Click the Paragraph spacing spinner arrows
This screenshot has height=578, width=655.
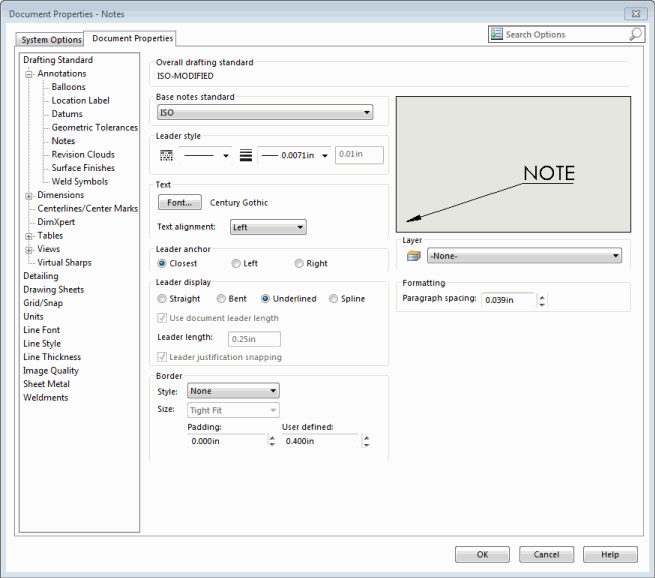[x=542, y=300]
